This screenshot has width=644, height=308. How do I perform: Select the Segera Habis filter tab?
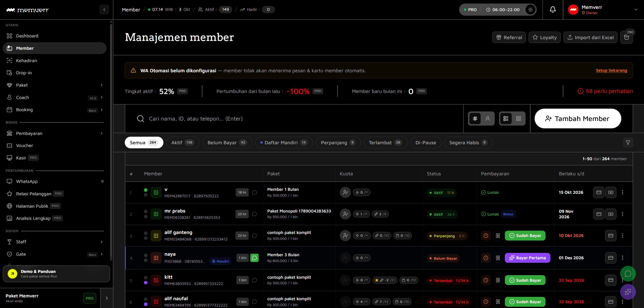coord(468,143)
